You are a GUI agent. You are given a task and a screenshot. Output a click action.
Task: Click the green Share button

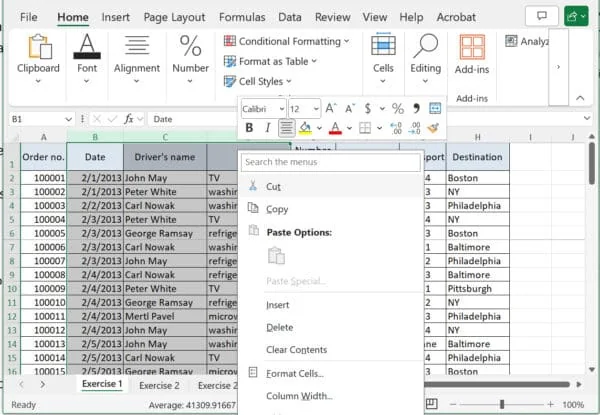[x=576, y=16]
